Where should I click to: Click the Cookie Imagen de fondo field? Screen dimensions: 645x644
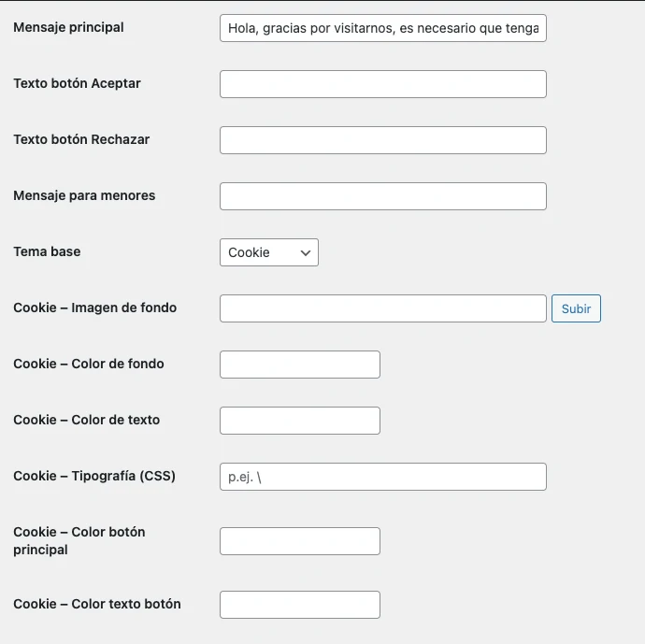coord(382,308)
